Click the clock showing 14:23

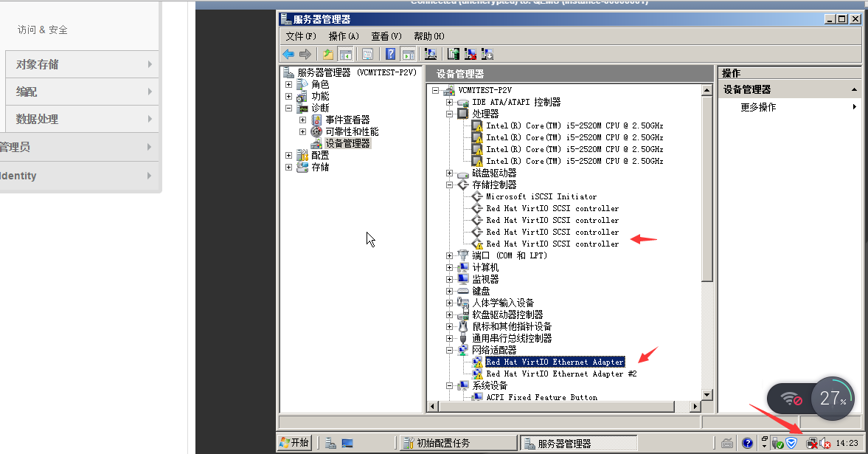coord(847,443)
